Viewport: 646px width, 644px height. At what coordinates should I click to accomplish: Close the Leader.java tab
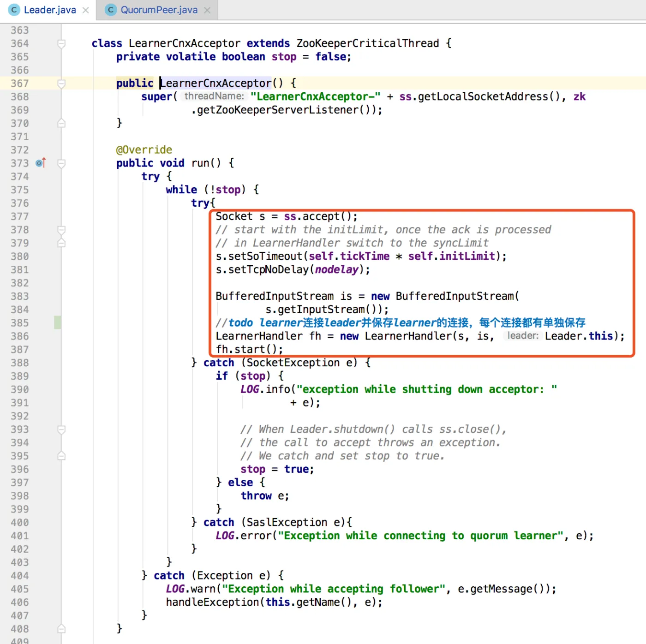coord(86,10)
